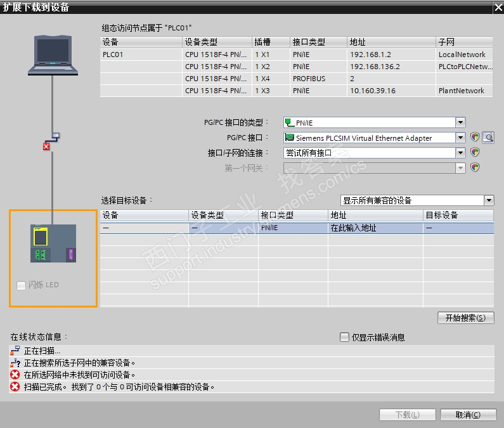Viewport: 504px width, 428px height.
Task: Select address 10.160.39.16 cell
Action: click(391, 91)
